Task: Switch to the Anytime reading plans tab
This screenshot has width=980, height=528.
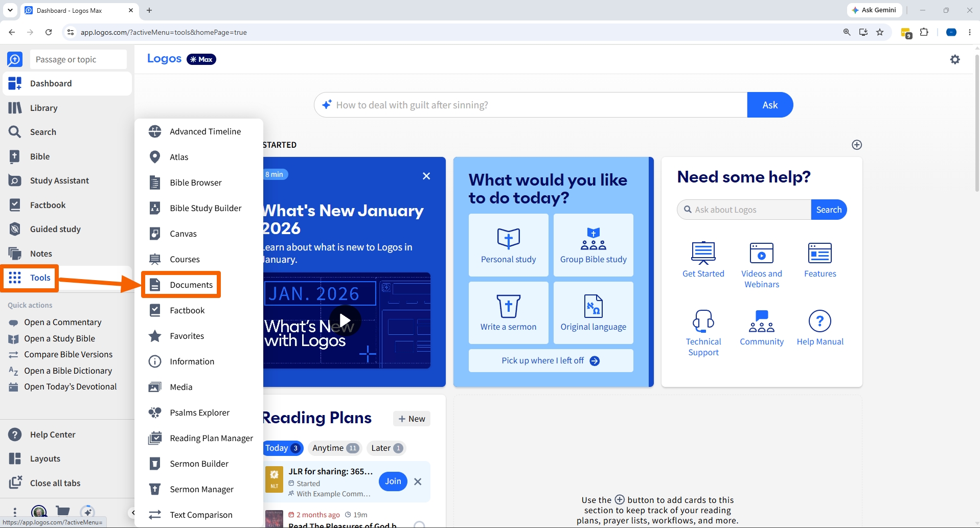Action: click(x=335, y=448)
